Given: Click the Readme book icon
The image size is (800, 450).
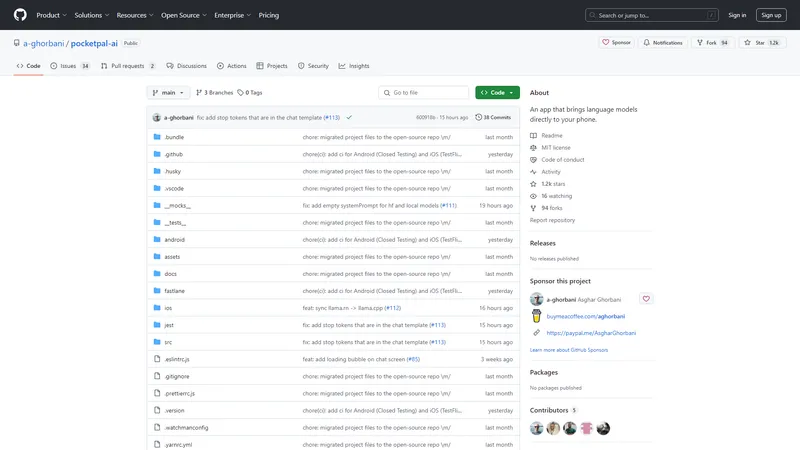Looking at the screenshot, I should point(533,135).
